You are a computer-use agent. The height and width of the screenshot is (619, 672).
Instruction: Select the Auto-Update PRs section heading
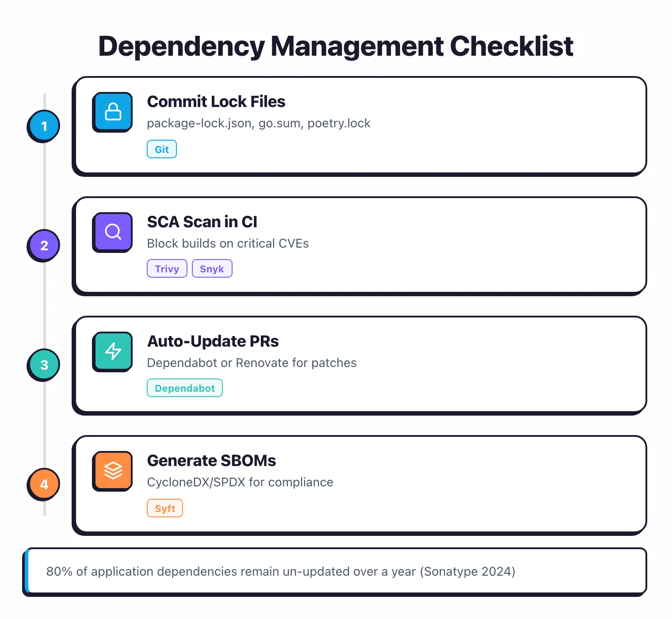pyautogui.click(x=213, y=341)
